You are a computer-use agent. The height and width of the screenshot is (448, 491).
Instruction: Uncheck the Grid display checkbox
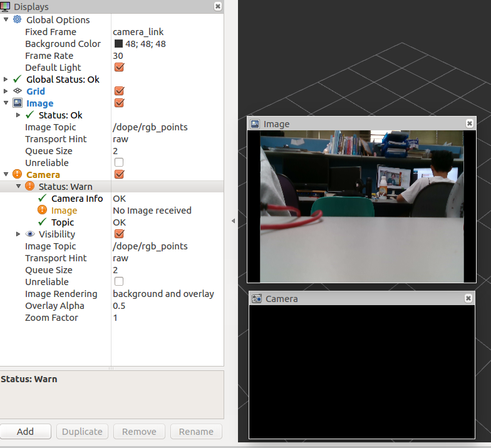[119, 91]
